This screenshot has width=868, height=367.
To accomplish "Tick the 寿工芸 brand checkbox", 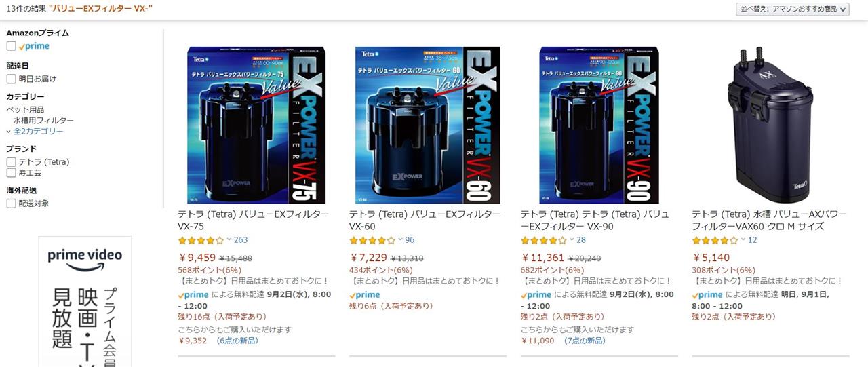I will tap(11, 172).
